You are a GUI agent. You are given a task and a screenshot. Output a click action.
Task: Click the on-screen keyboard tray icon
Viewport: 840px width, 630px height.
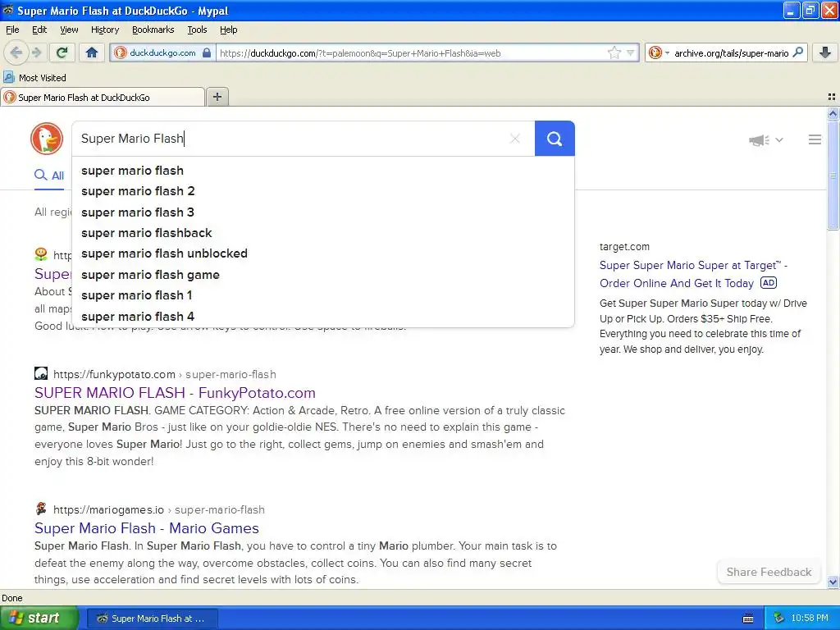[748, 619]
